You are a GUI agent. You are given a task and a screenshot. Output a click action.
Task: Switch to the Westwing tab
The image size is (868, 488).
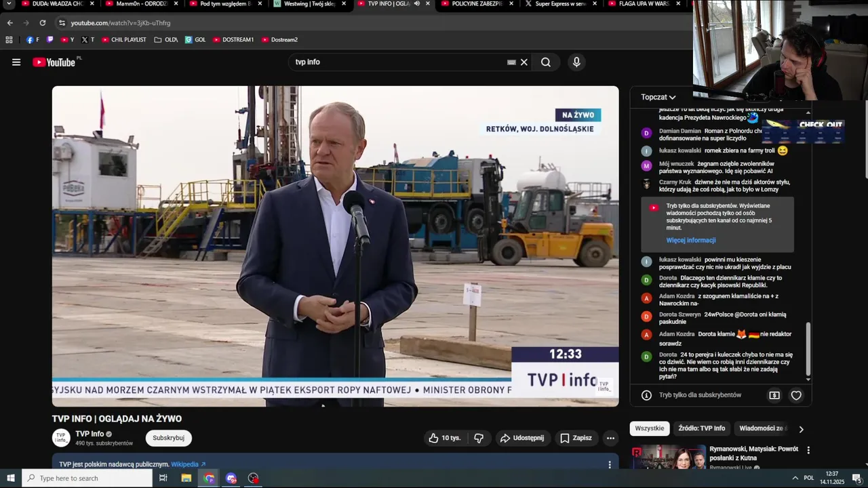(x=309, y=4)
